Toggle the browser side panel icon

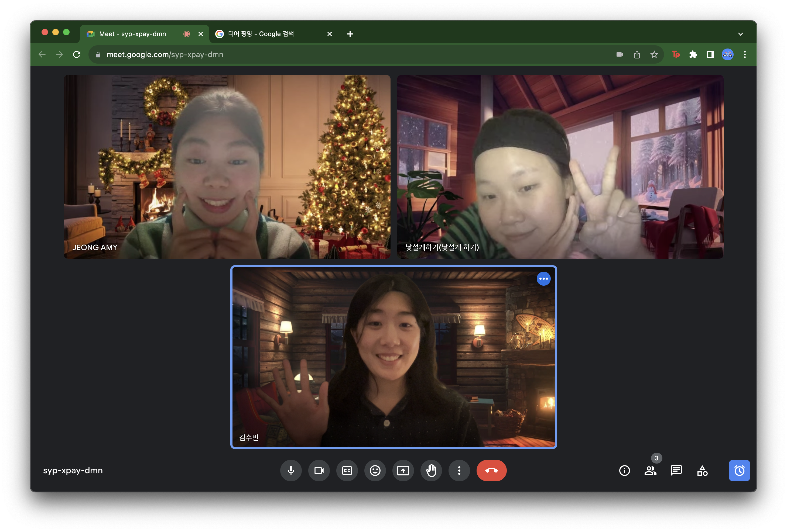coord(710,54)
